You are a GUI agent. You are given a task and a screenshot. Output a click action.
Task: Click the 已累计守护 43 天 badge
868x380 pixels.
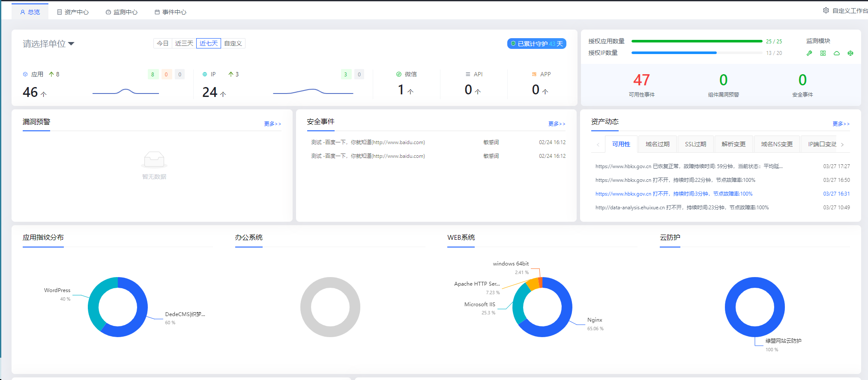pos(536,44)
